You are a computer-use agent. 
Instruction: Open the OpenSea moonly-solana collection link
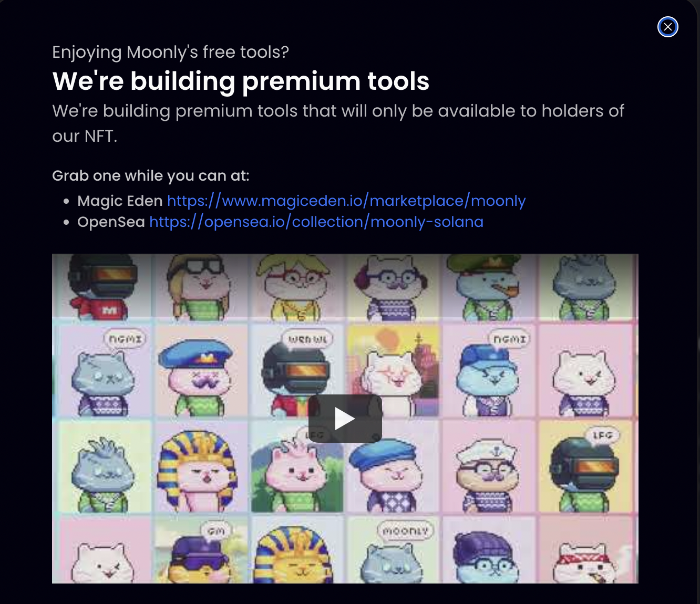coord(316,222)
